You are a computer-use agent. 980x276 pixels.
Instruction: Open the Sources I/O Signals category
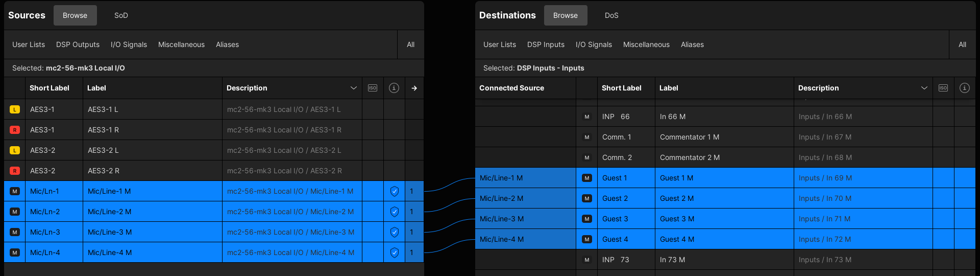(x=129, y=44)
